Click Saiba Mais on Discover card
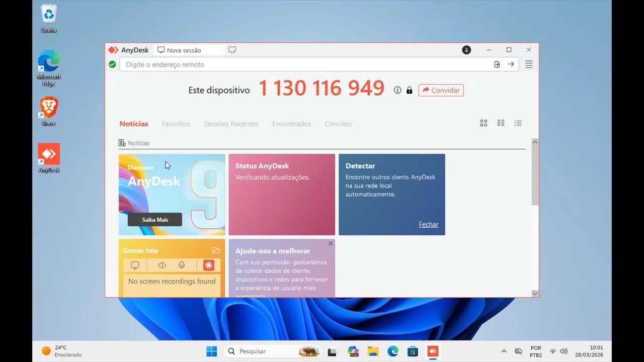The height and width of the screenshot is (362, 644). click(155, 220)
